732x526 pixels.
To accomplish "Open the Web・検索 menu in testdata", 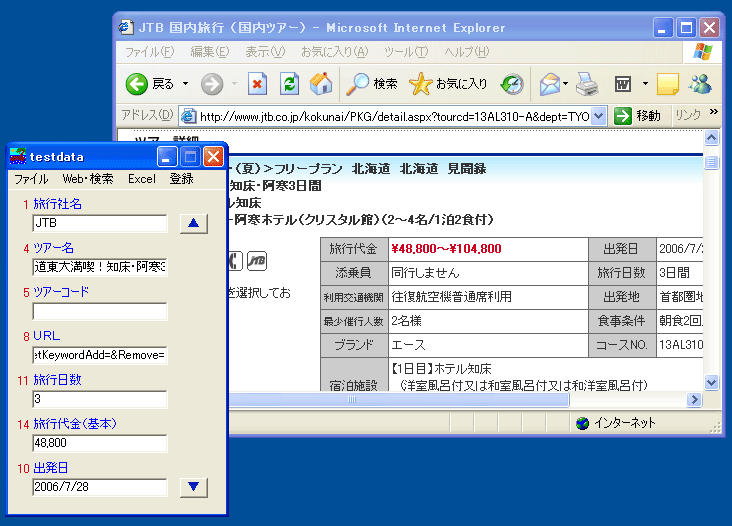I will 88,179.
